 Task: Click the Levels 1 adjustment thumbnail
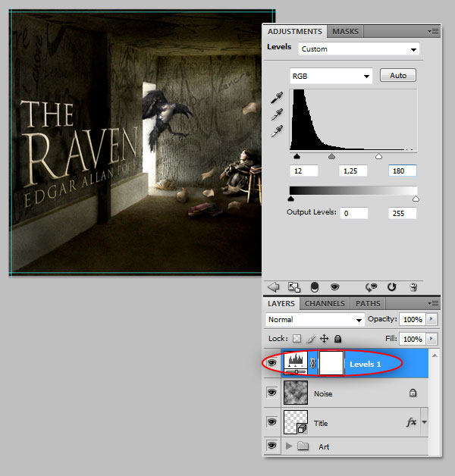[296, 363]
